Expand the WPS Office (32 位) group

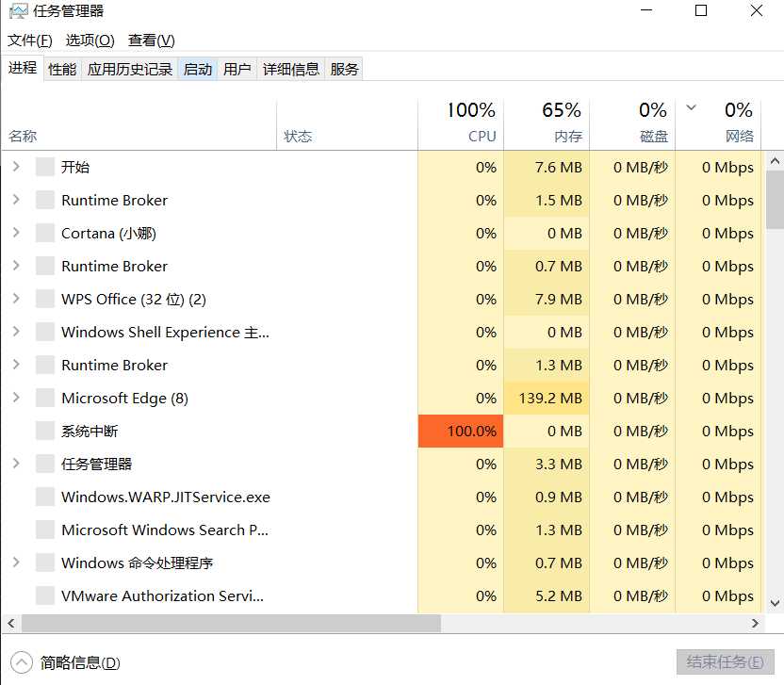16,300
